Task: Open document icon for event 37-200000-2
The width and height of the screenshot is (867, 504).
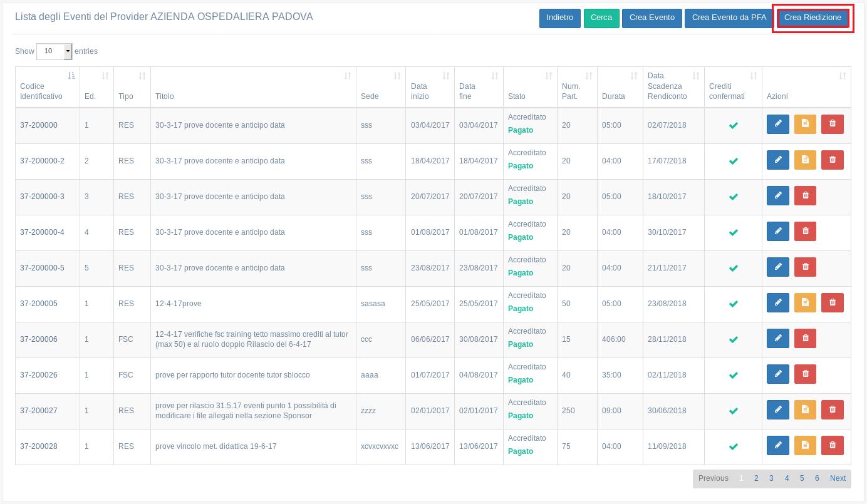Action: [x=805, y=160]
